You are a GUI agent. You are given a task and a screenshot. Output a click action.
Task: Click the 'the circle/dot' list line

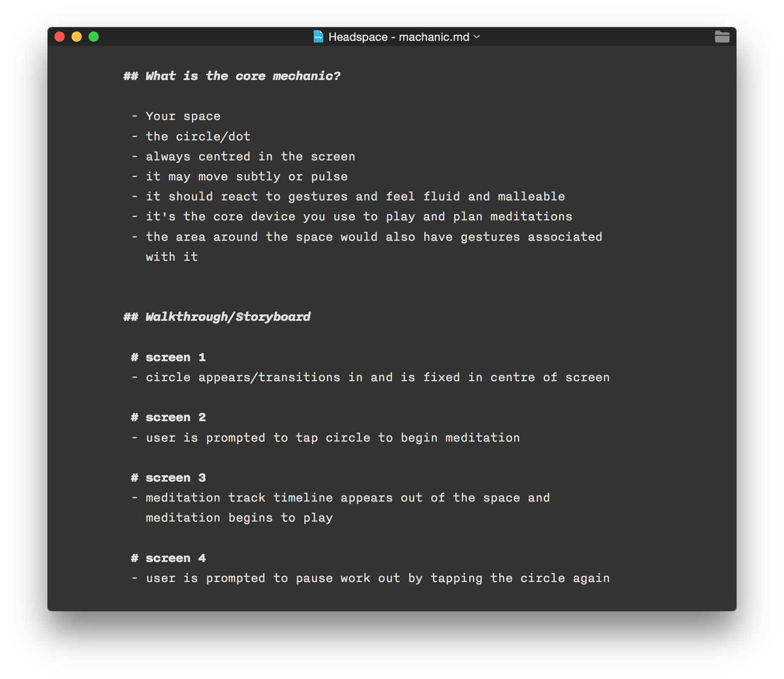pyautogui.click(x=191, y=137)
